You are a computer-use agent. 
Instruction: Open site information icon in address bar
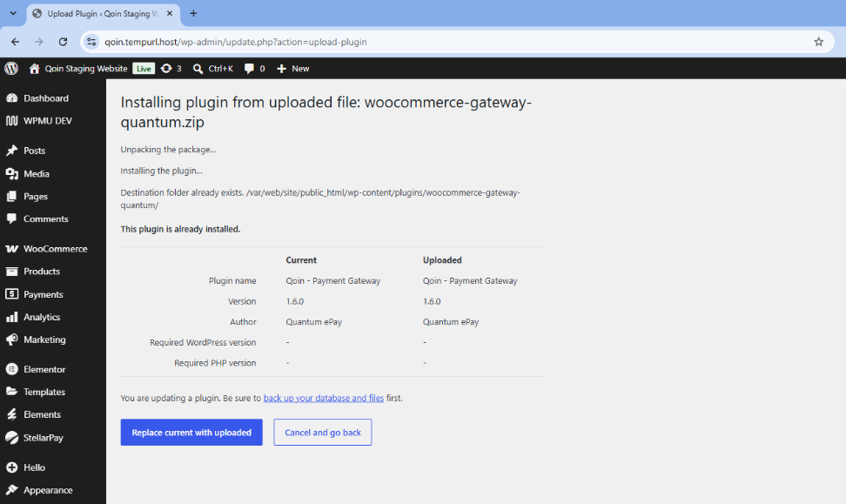click(x=91, y=42)
